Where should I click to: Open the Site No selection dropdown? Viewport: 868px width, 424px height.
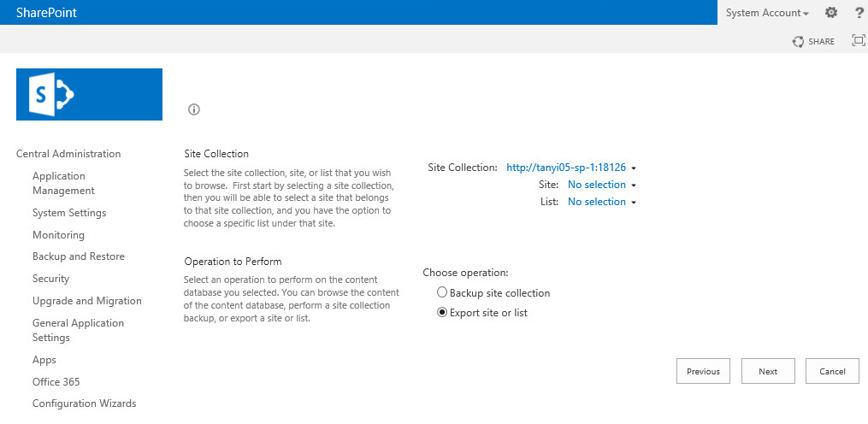(x=602, y=185)
